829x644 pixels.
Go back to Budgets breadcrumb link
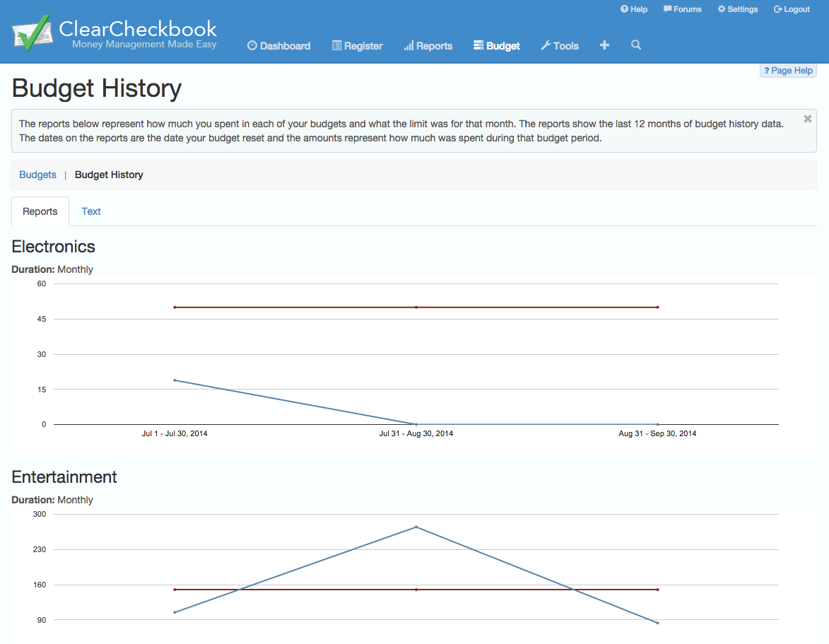pyautogui.click(x=37, y=175)
